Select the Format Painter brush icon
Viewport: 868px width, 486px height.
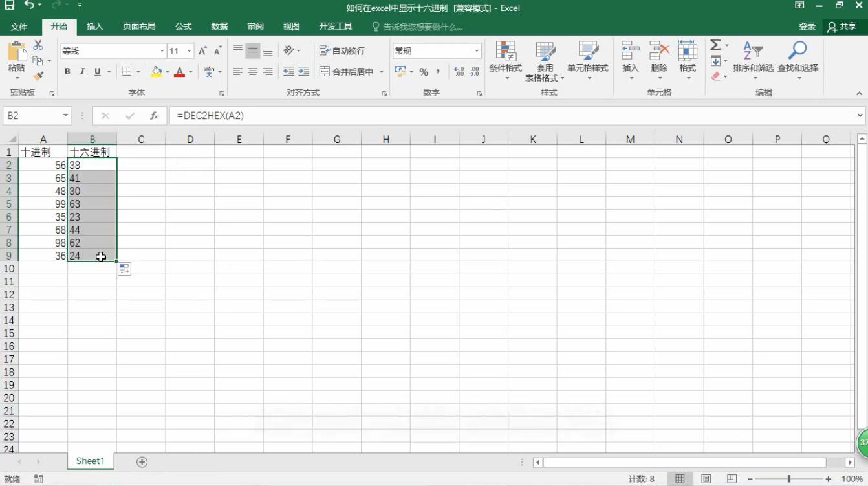pos(38,76)
